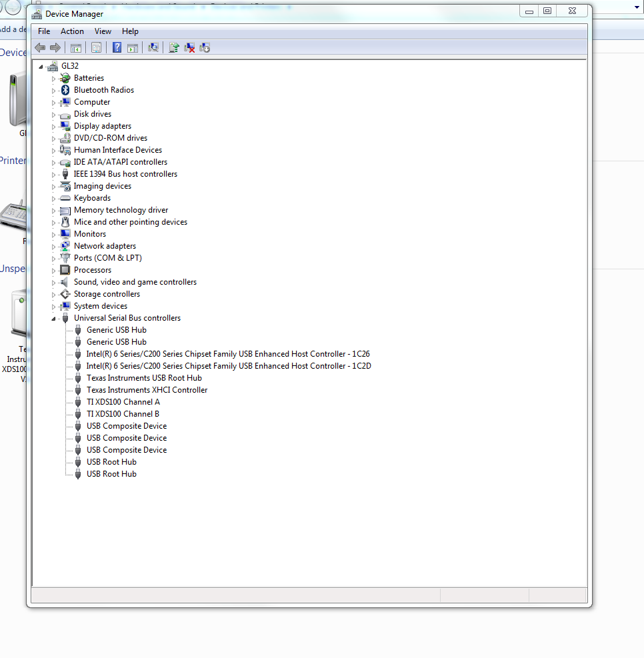Click the Keyboards category icon

click(x=65, y=198)
